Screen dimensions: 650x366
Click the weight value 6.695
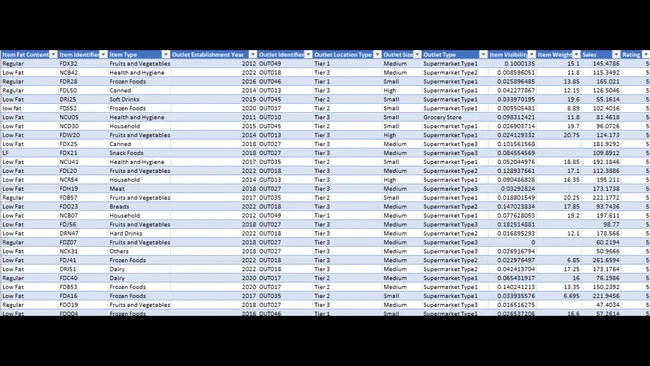tap(558, 296)
